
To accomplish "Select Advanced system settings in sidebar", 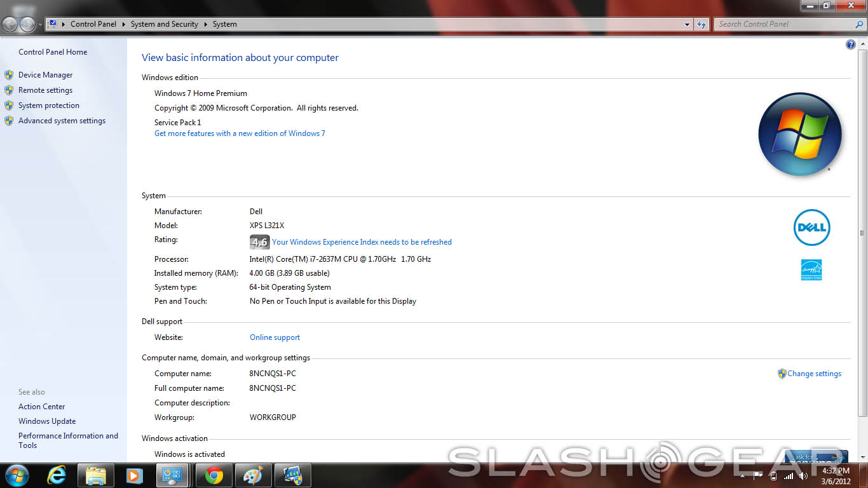I will click(x=62, y=121).
